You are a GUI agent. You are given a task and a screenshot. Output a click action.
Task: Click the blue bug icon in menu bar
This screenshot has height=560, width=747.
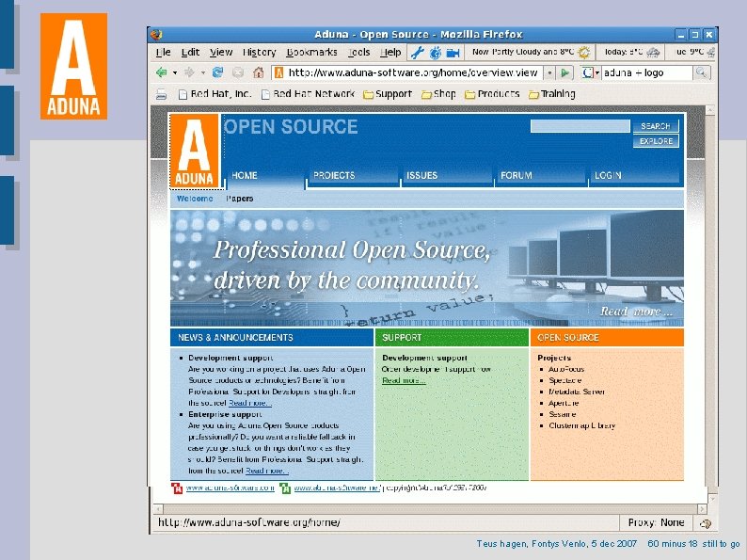click(x=436, y=53)
